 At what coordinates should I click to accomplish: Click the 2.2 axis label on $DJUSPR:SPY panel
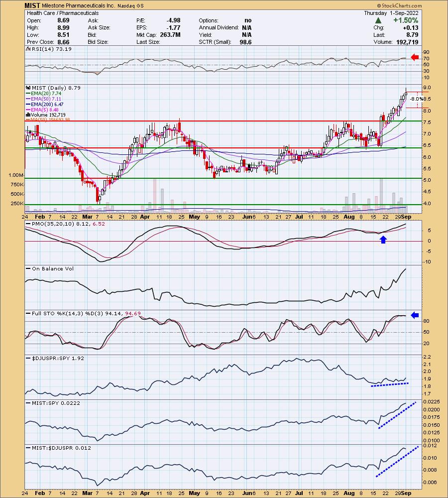point(427,357)
